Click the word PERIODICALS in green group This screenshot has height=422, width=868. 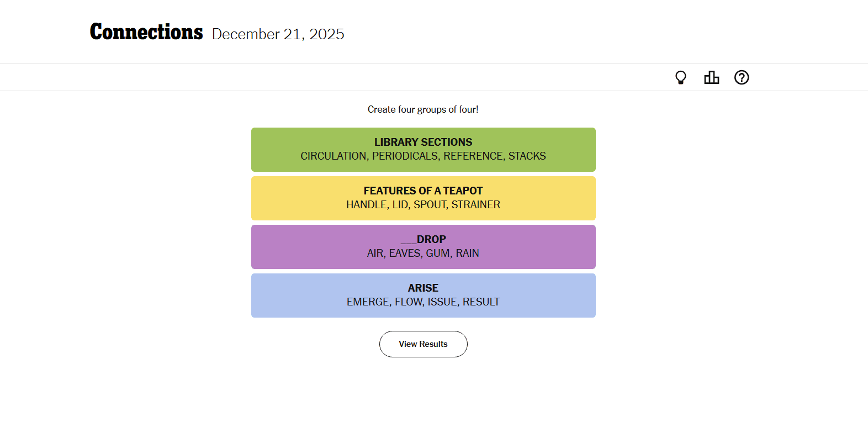pos(405,156)
